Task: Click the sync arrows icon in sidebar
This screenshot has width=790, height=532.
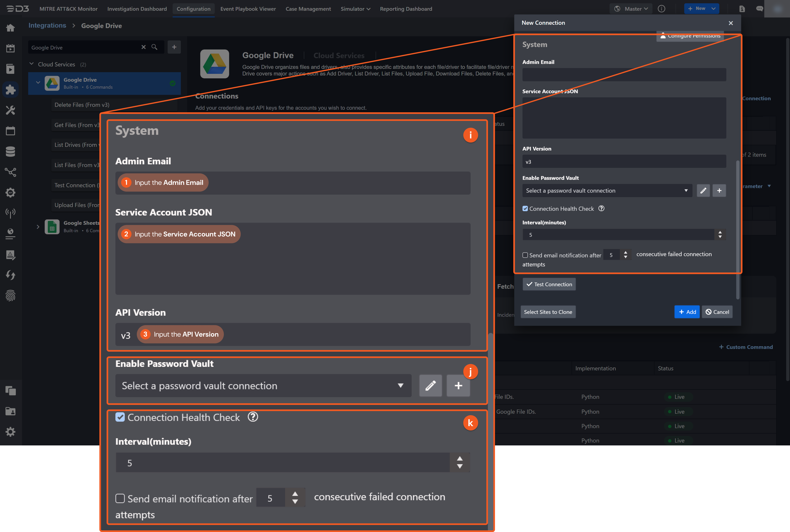Action: (x=10, y=275)
